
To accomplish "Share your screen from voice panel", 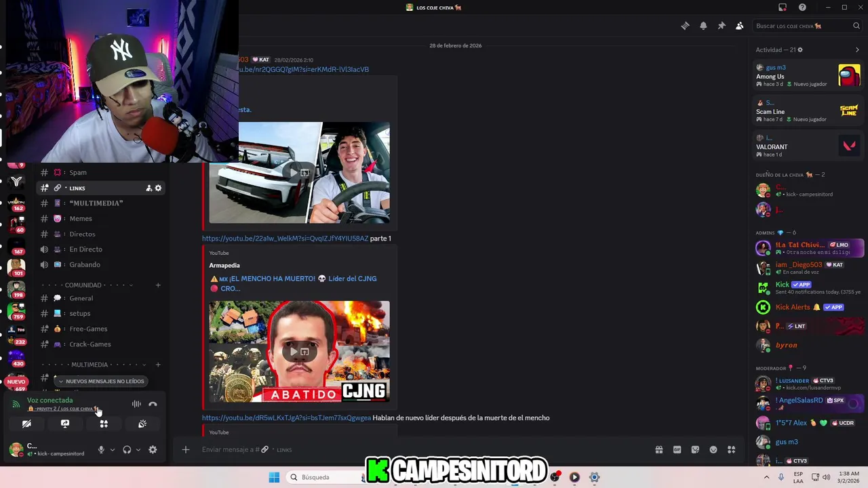I will point(65,424).
